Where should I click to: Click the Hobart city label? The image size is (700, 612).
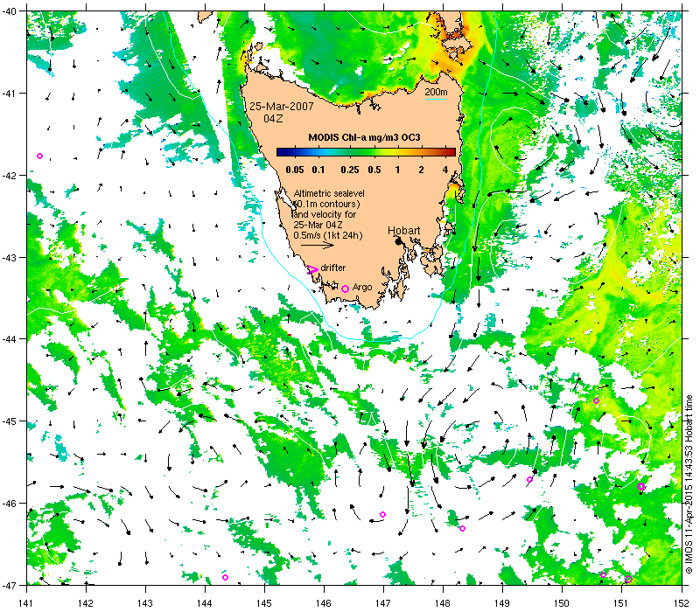click(403, 231)
